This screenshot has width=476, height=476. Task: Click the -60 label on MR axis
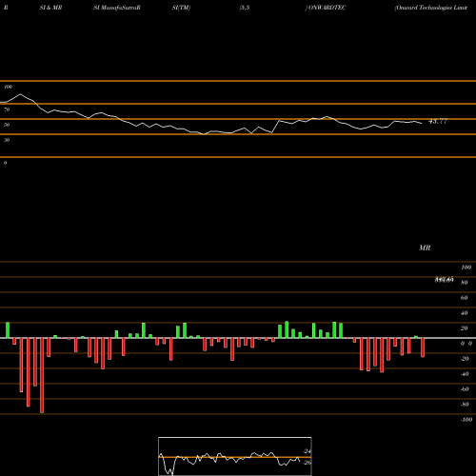(465, 389)
